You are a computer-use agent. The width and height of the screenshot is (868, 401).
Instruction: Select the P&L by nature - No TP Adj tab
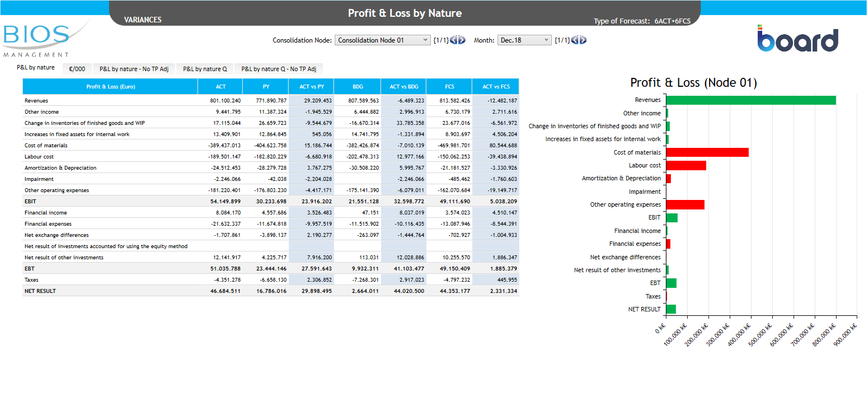point(134,69)
